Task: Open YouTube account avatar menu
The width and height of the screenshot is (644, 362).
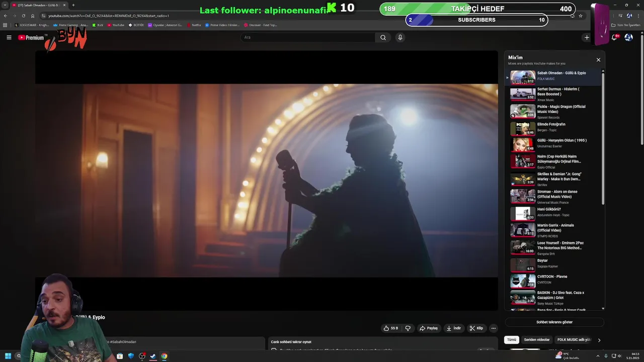Action: (628, 37)
